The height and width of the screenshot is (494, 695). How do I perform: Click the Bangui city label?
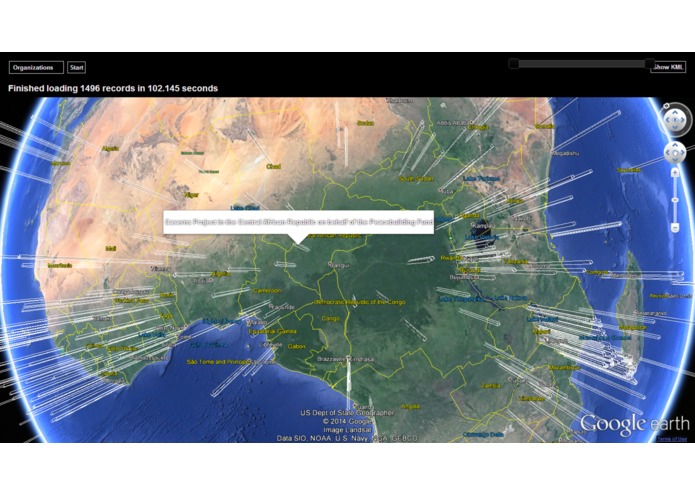[x=341, y=265]
